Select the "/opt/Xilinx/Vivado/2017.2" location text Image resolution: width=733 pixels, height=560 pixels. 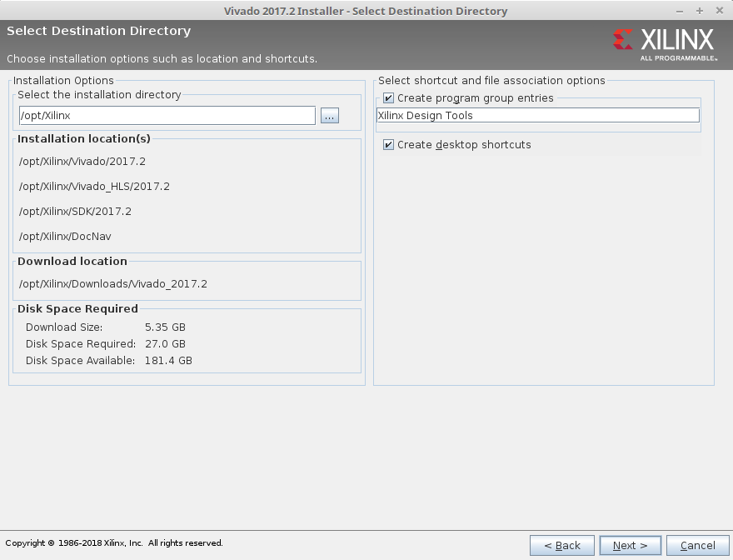click(82, 162)
